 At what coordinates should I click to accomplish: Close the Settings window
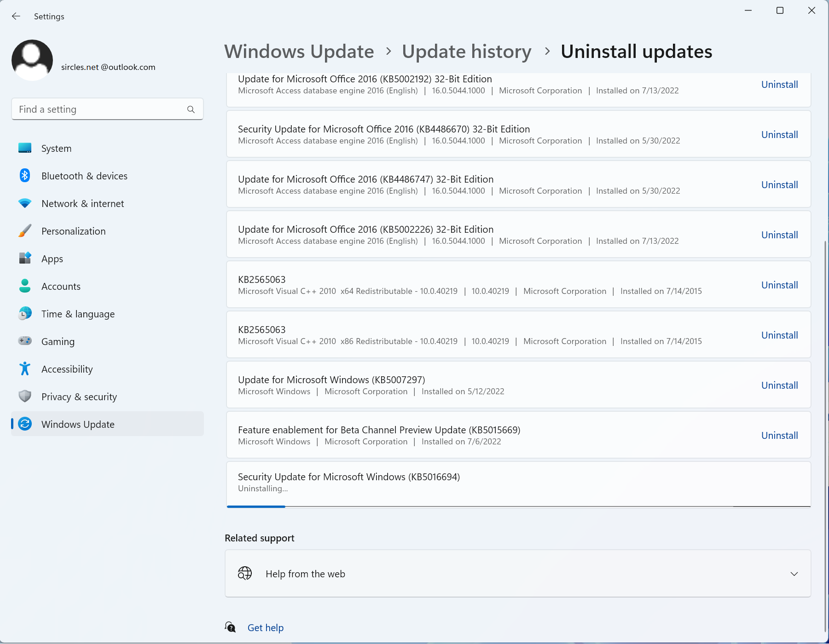pos(812,11)
